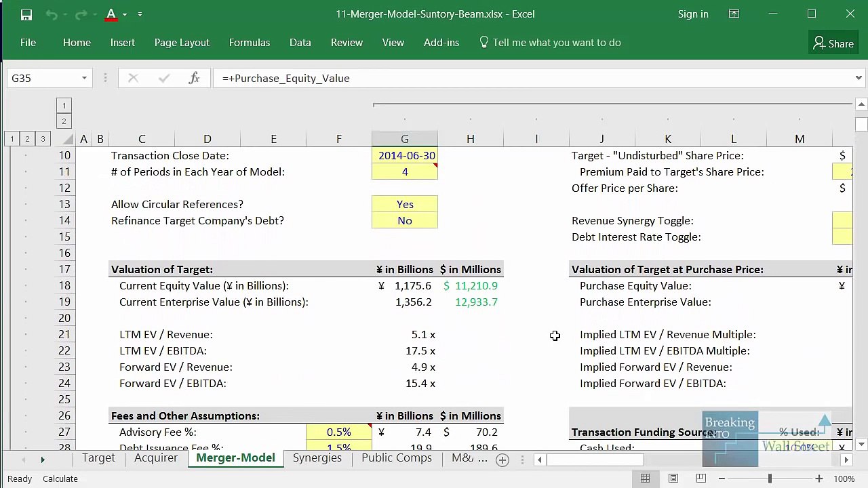The image size is (868, 488).
Task: Click the zoom out minus button
Action: point(722,479)
